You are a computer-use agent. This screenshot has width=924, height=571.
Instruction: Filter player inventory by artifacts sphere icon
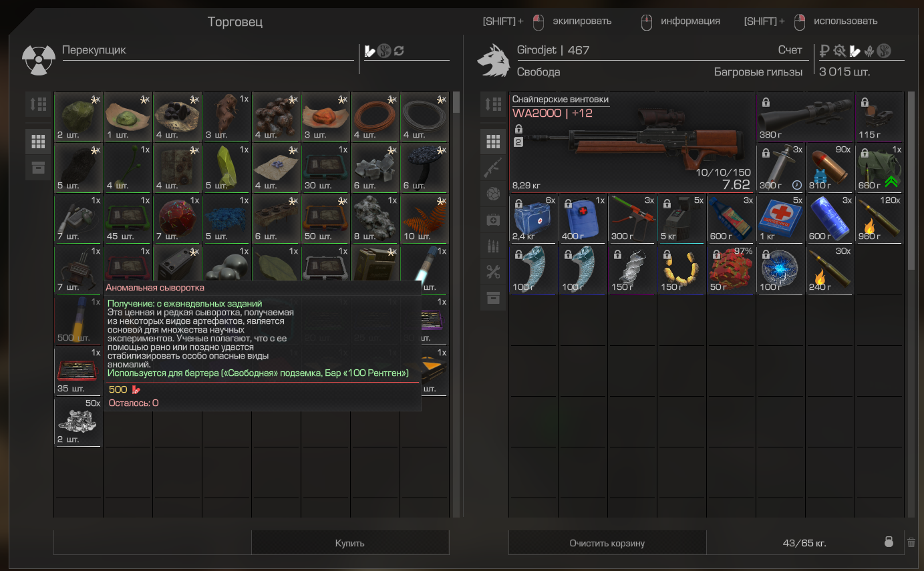pos(493,194)
